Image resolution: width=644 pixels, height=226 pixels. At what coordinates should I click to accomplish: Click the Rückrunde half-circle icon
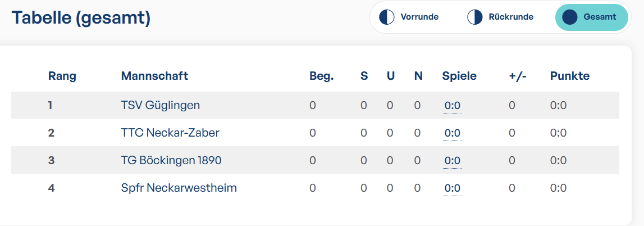475,17
